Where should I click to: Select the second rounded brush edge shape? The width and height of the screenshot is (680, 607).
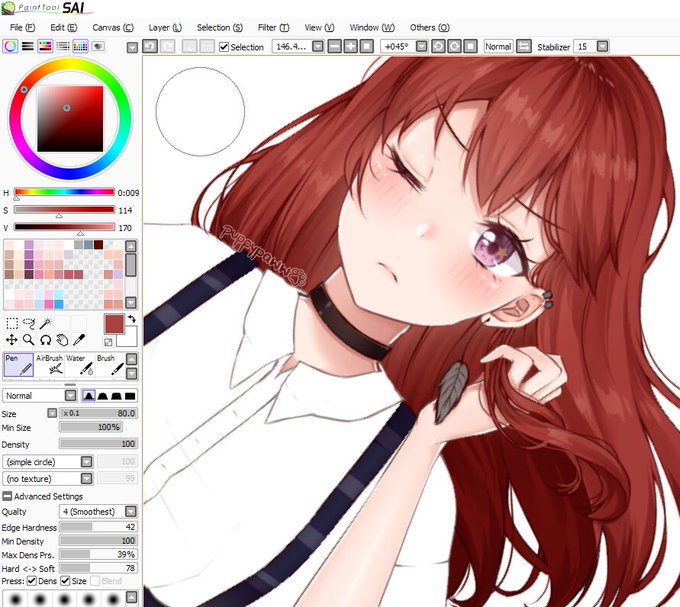(102, 395)
